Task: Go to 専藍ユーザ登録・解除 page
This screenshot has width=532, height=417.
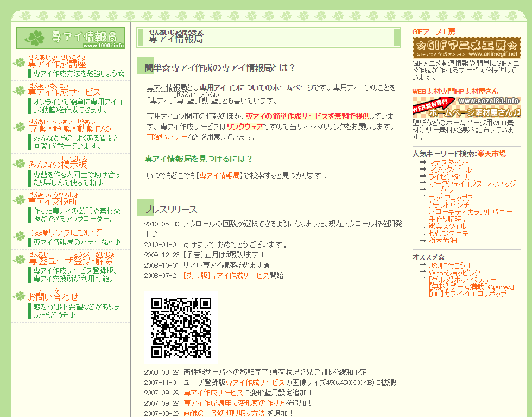Action: tap(71, 261)
